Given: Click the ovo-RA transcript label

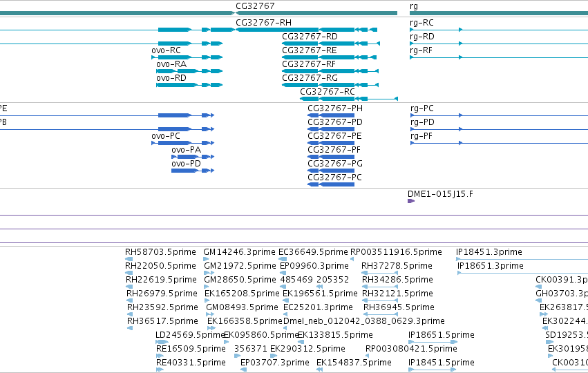Looking at the screenshot, I should pyautogui.click(x=171, y=64).
